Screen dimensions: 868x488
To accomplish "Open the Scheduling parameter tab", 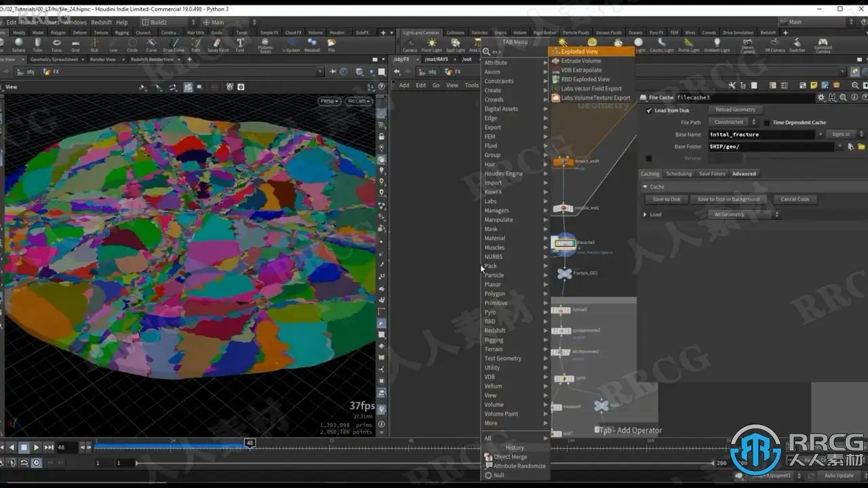I will pos(679,174).
